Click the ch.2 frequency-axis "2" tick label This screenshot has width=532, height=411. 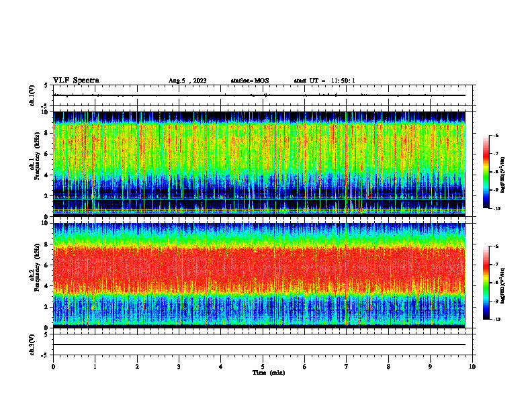47,307
